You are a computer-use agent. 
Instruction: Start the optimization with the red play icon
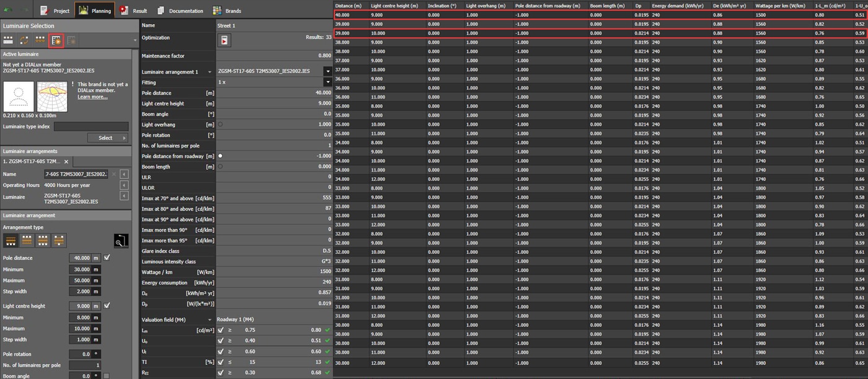tap(224, 40)
